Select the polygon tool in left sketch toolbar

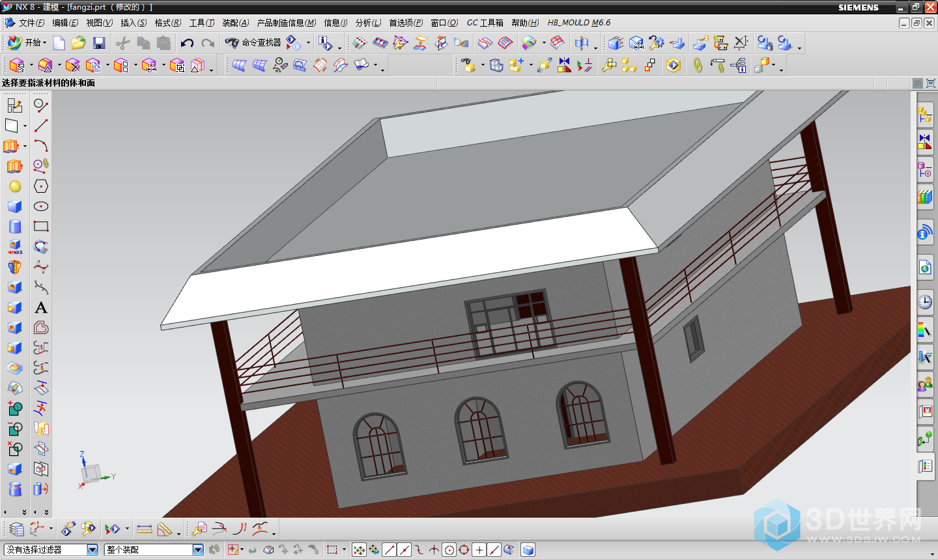(41, 186)
